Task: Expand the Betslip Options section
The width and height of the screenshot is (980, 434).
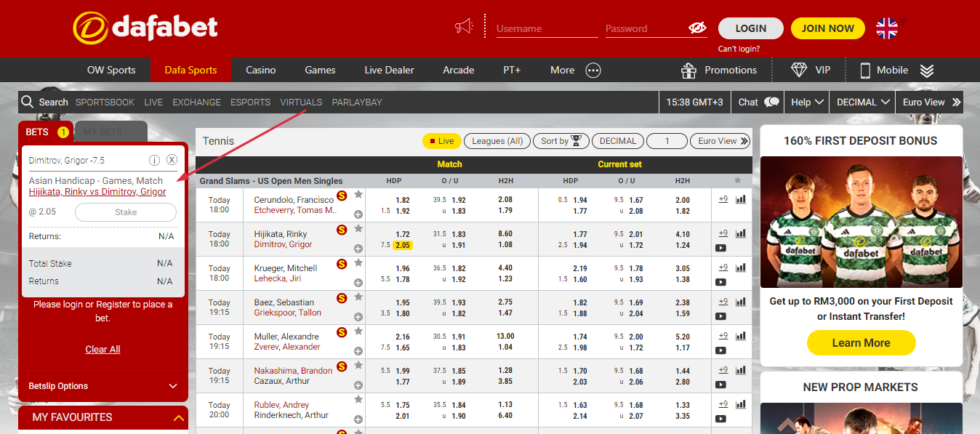Action: click(173, 386)
